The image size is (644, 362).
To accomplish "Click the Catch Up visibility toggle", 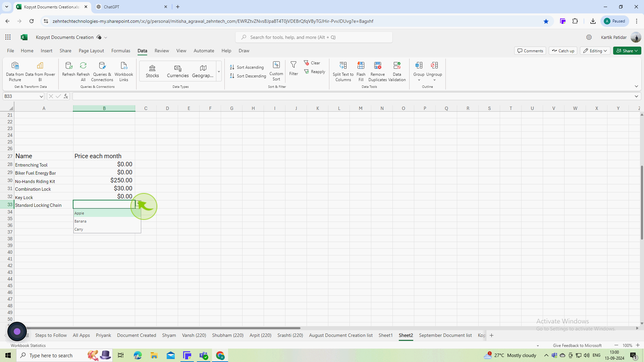I will click(563, 50).
